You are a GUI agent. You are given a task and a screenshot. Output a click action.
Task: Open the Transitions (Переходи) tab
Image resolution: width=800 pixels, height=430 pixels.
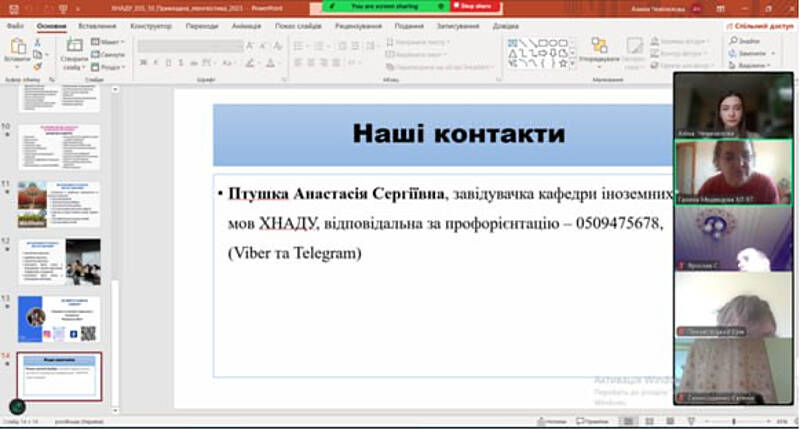[x=202, y=26]
